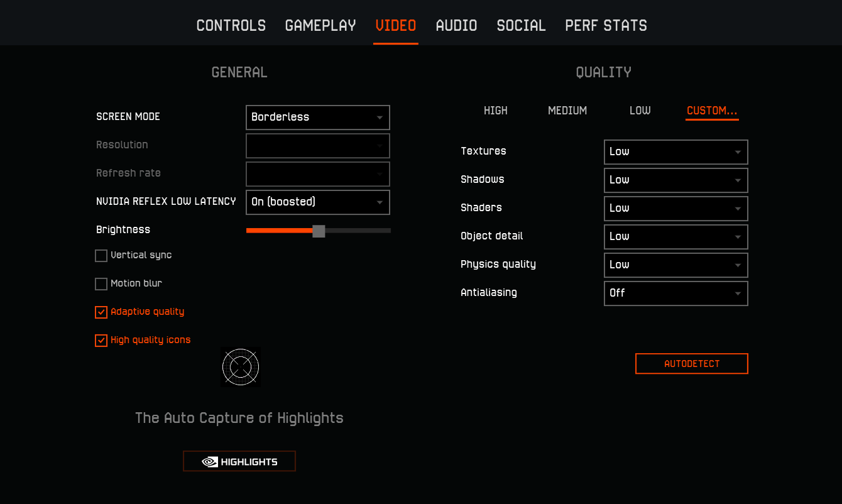Click the QUALITY section heading

pyautogui.click(x=604, y=72)
